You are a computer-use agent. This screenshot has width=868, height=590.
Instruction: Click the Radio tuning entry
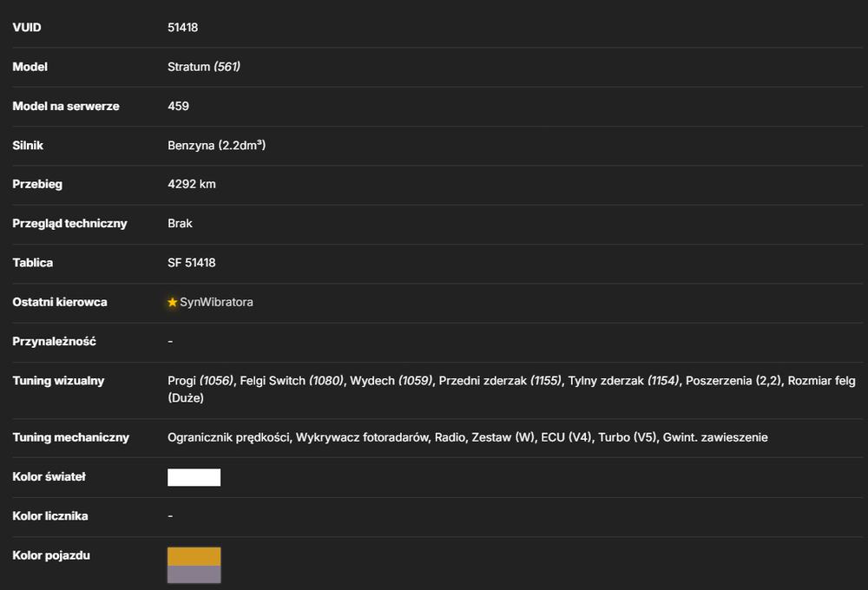[450, 438]
